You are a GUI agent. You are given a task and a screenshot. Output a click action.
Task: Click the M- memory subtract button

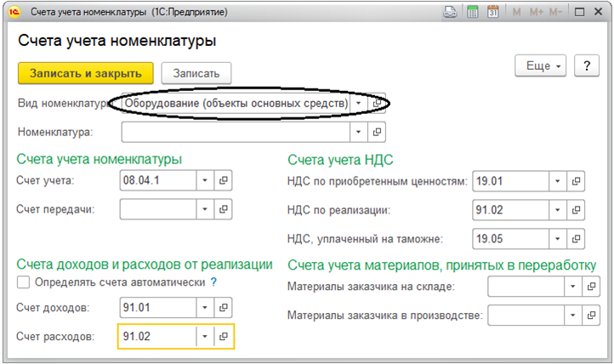(555, 12)
